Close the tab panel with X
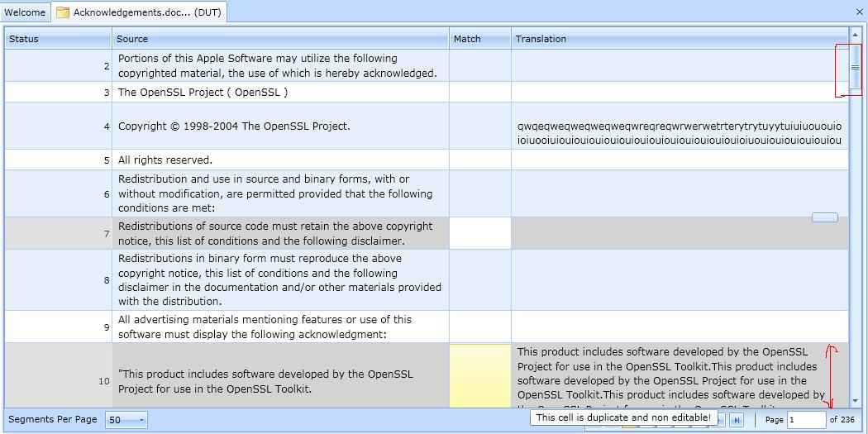The width and height of the screenshot is (868, 434). (859, 12)
